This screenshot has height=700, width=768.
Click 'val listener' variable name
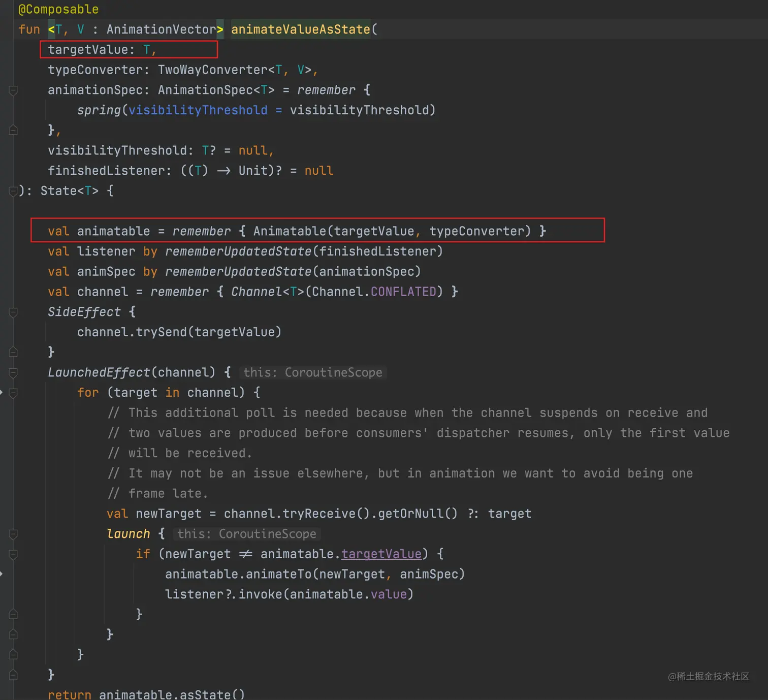[x=106, y=251]
